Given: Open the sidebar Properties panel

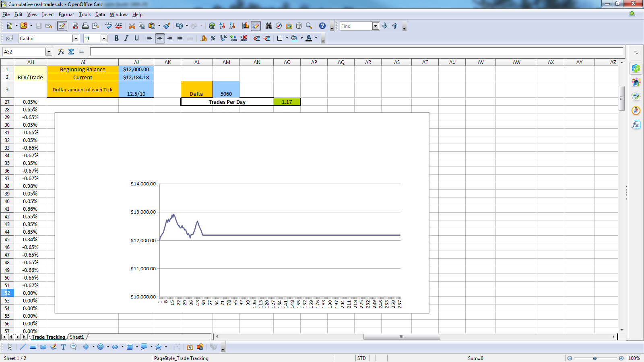Looking at the screenshot, I should (636, 68).
